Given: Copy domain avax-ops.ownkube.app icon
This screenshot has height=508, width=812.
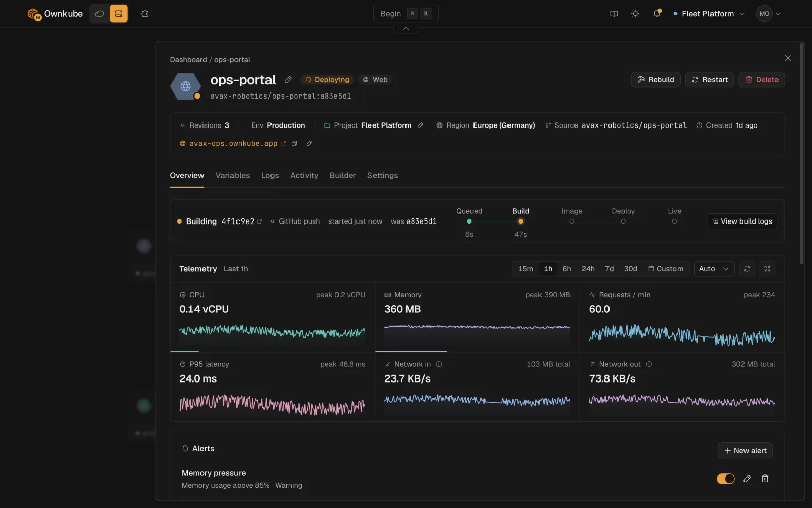Looking at the screenshot, I should pos(294,144).
